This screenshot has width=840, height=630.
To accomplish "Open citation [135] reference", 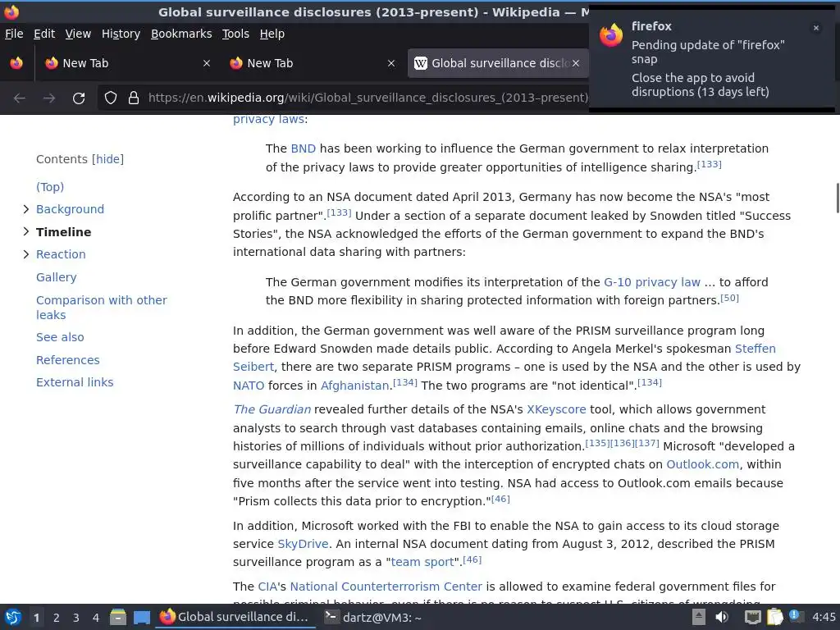I will click(x=597, y=443).
